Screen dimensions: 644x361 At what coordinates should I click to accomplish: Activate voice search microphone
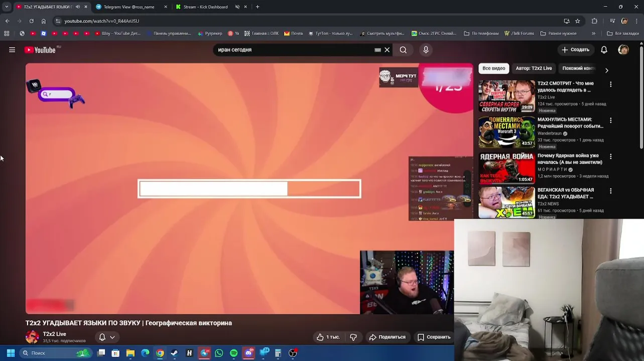pos(426,50)
